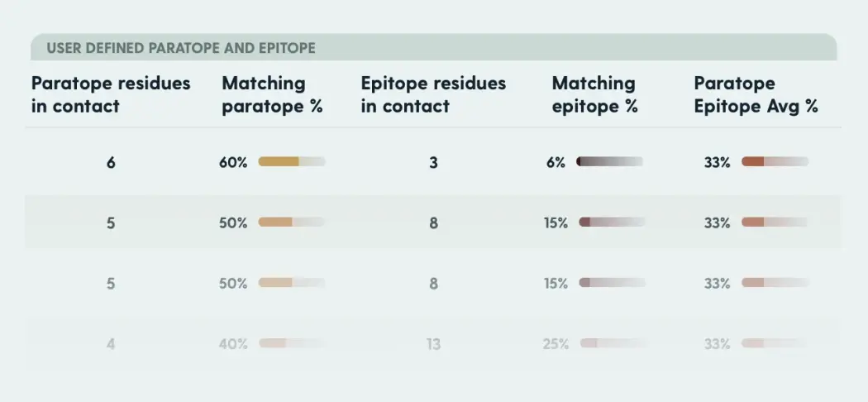Click the User Defined Paratope and Epitope header
Screen dimensions: 868x402
(181, 48)
